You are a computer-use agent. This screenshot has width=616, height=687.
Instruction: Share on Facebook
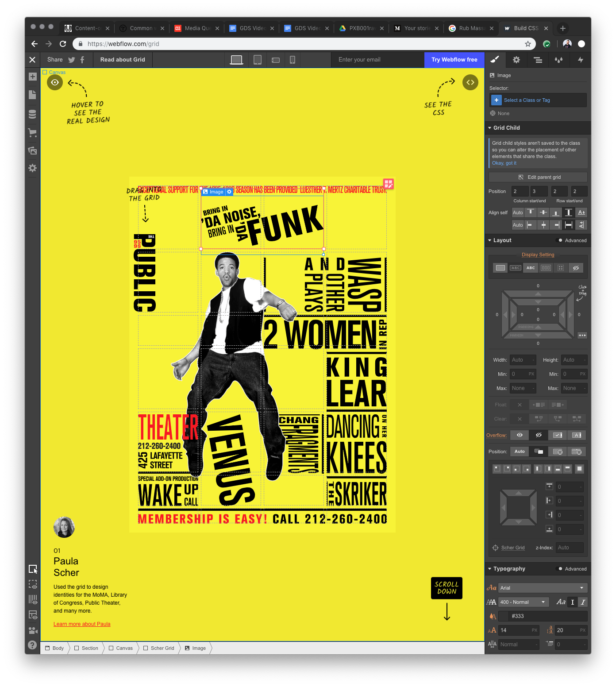[x=82, y=60]
